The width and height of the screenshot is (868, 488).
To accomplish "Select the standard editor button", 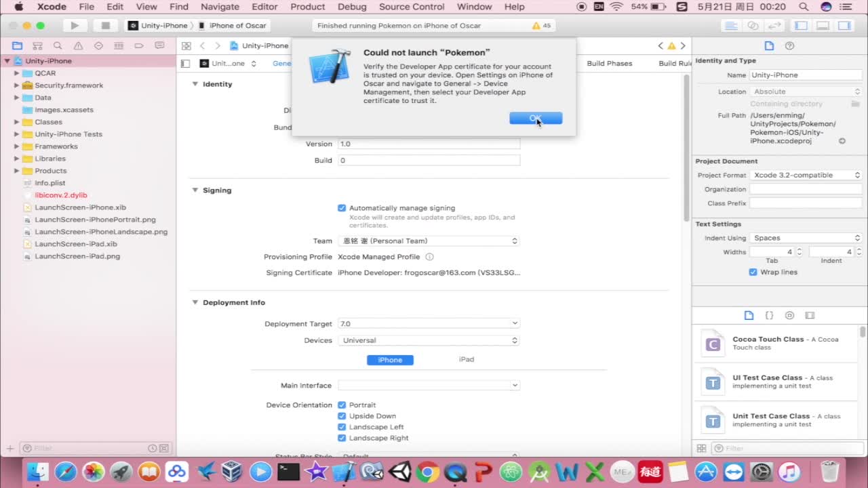I will click(730, 26).
